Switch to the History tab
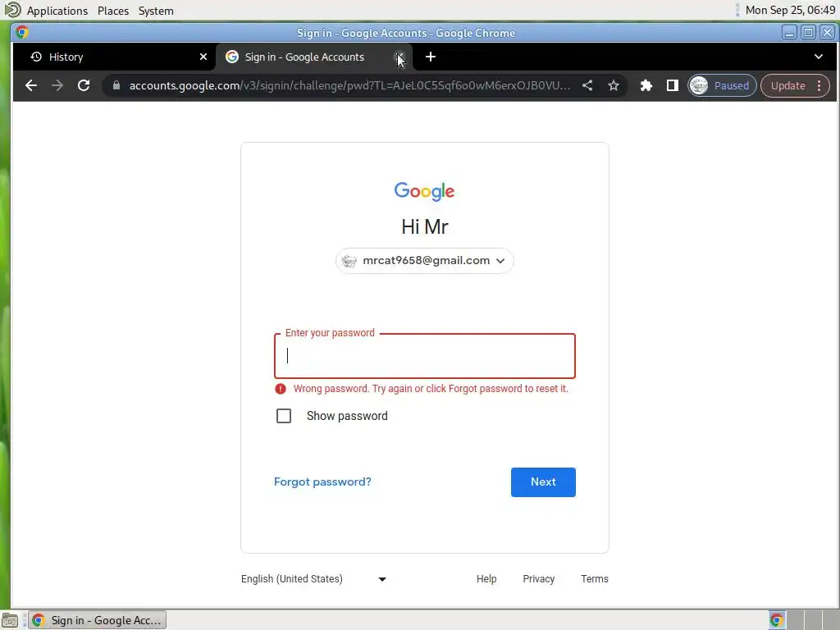This screenshot has height=630, width=840. [x=114, y=57]
